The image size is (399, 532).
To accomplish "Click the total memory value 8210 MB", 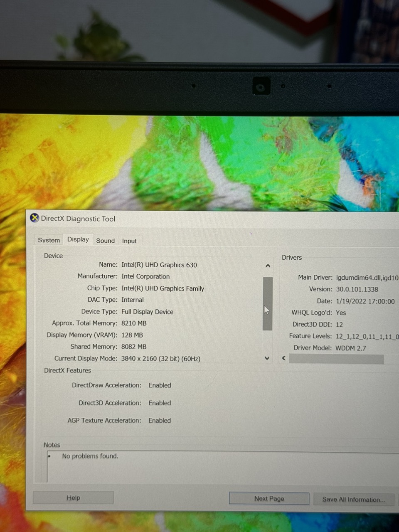I will pyautogui.click(x=134, y=323).
